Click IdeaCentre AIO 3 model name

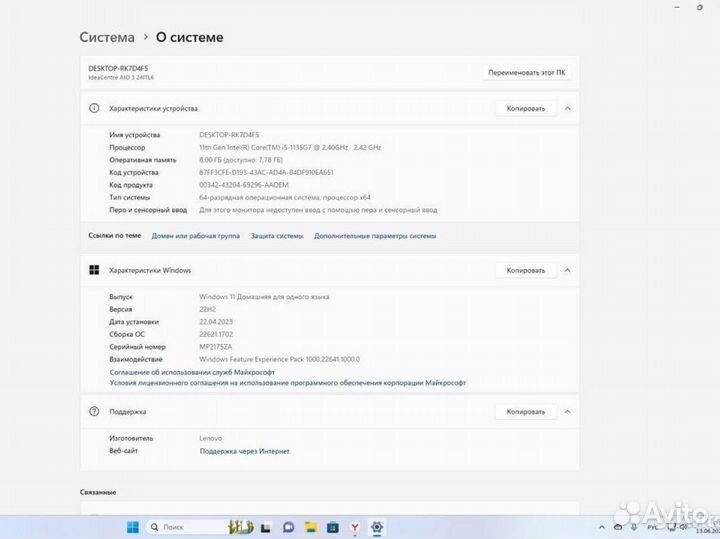pos(121,78)
